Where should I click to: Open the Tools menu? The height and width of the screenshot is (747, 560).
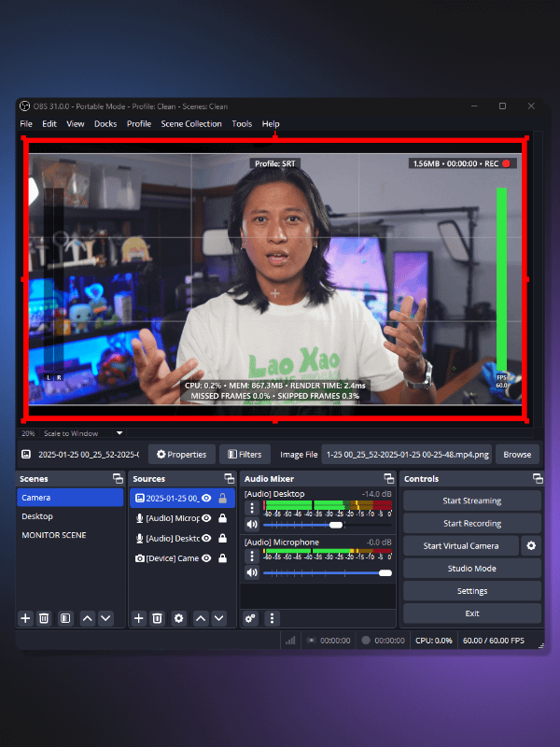pos(242,124)
